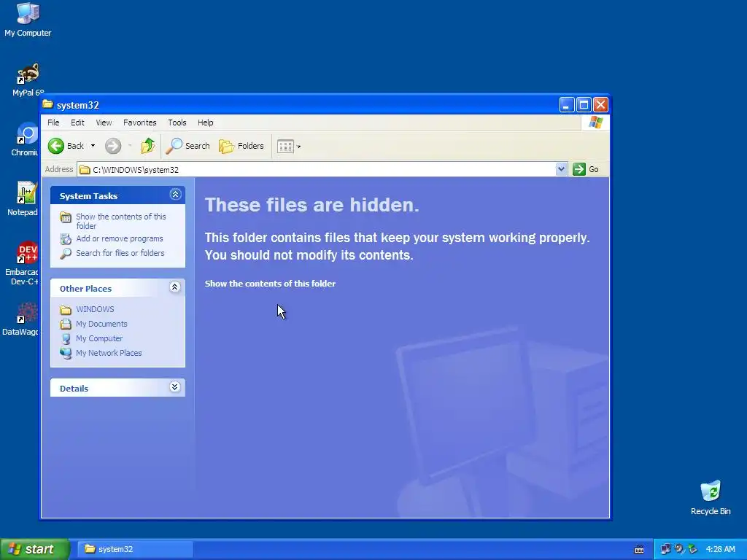This screenshot has height=560, width=747.
Task: Open the Search pane
Action: [x=187, y=146]
